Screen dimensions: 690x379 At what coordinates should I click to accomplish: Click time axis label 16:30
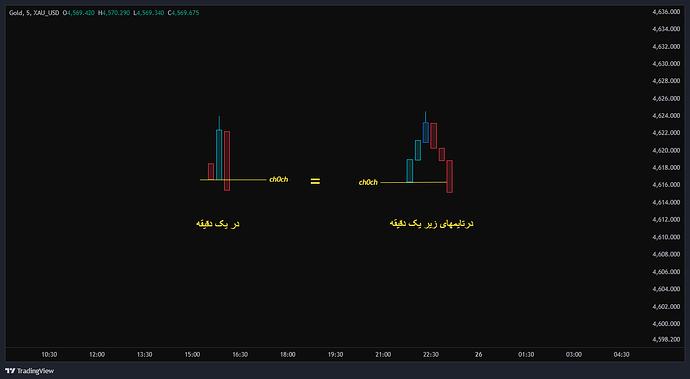pos(240,354)
